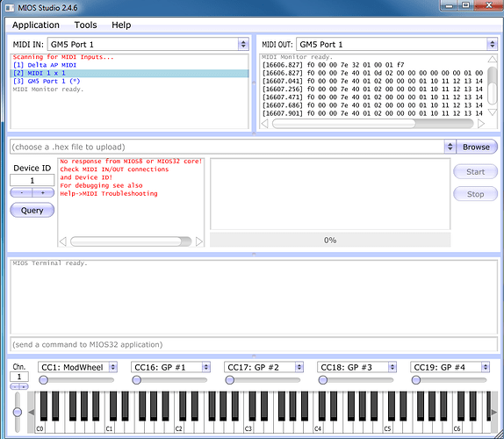This screenshot has height=439, width=504.
Task: Click the MIOS32 command input field
Action: click(x=254, y=344)
